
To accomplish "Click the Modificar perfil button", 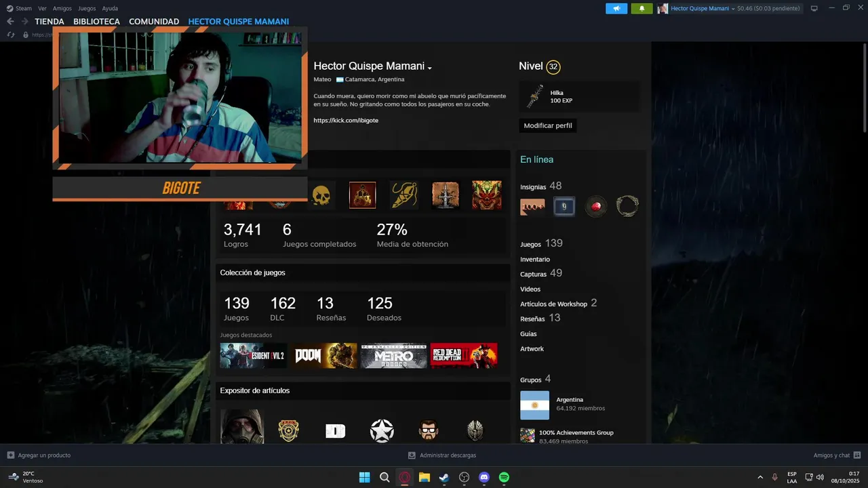I will (x=548, y=125).
